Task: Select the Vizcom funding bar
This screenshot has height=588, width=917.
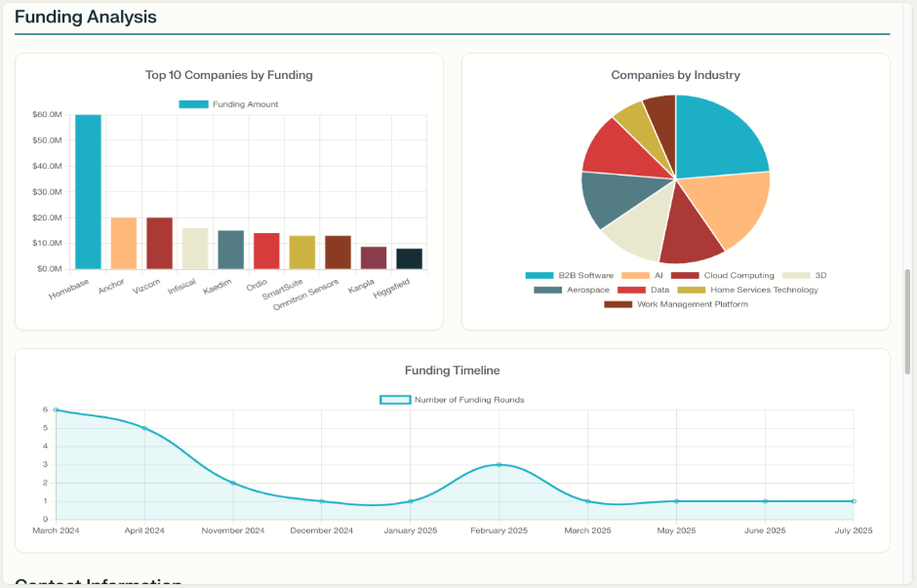Action: coord(159,243)
